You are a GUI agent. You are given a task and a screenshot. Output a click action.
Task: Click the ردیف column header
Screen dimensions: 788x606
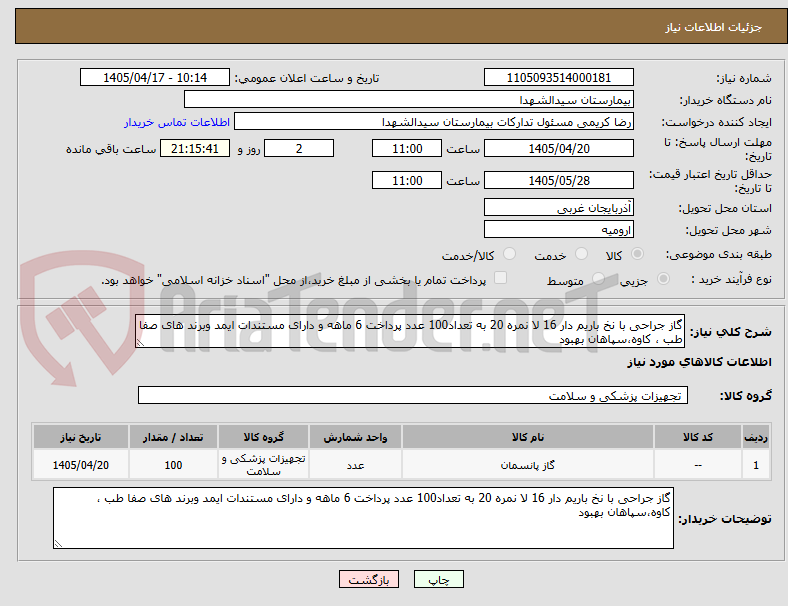coord(755,437)
